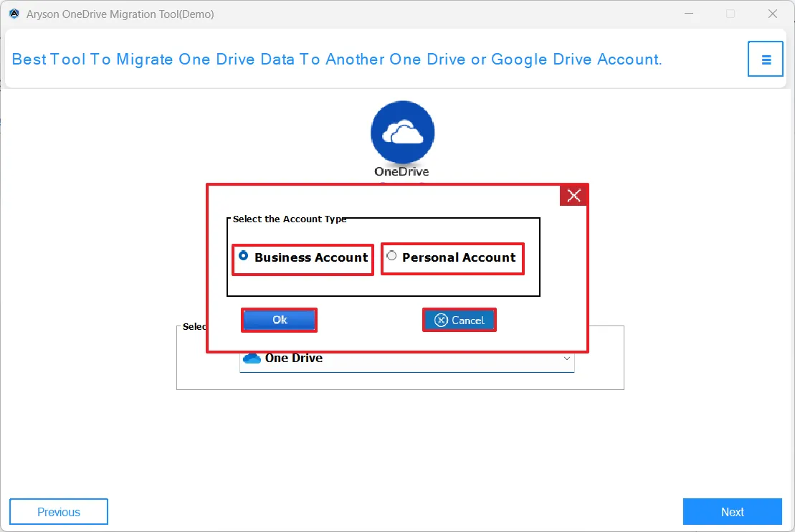This screenshot has height=532, width=795.
Task: Click the Aryson app icon in title bar
Action: pyautogui.click(x=14, y=14)
